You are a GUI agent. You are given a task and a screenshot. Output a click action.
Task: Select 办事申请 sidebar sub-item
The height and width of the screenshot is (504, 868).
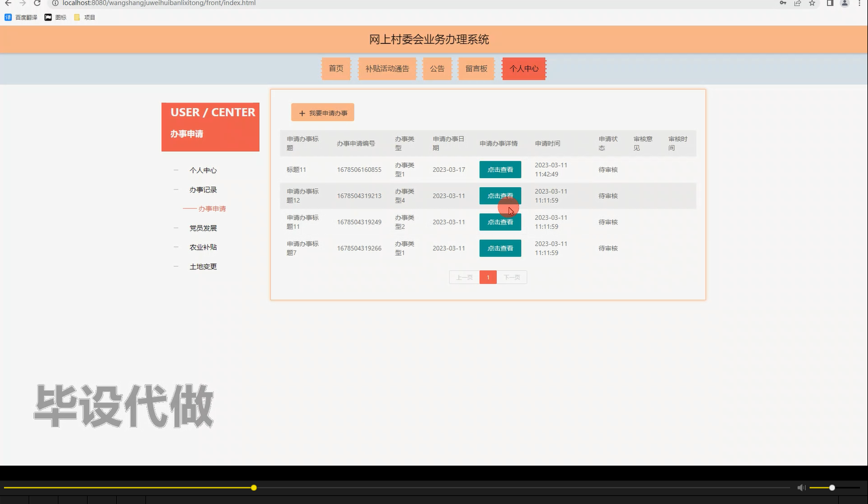(212, 209)
